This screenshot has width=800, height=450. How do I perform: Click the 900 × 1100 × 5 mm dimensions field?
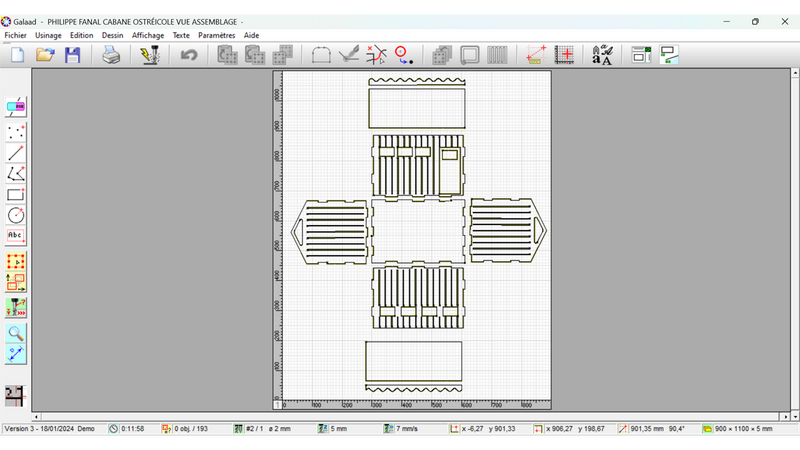(x=745, y=429)
